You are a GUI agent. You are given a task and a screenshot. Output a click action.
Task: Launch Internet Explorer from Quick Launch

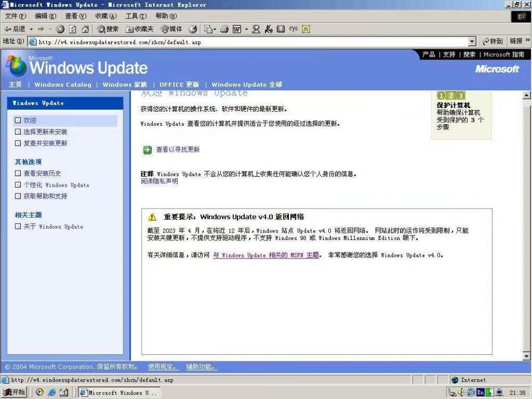click(52, 393)
